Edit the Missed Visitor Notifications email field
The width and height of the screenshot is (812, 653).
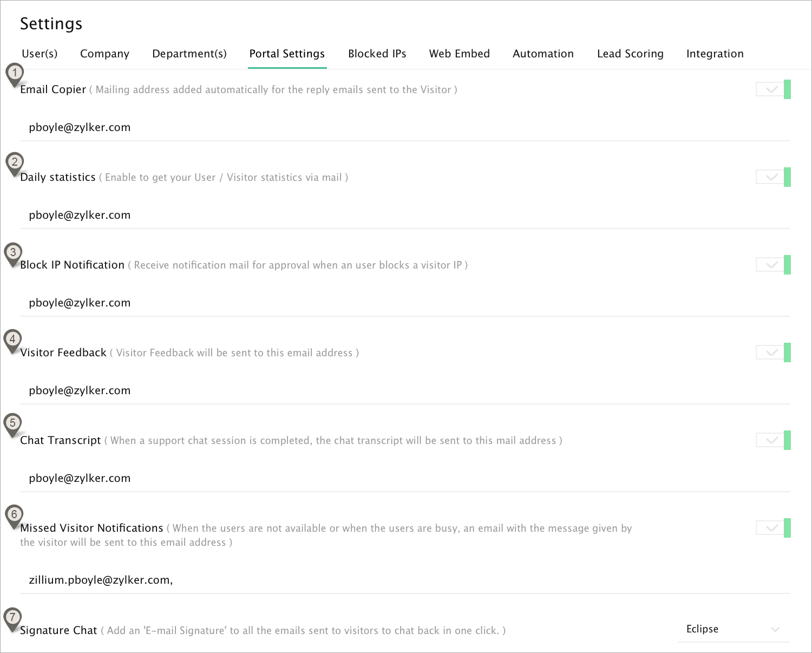click(x=379, y=580)
